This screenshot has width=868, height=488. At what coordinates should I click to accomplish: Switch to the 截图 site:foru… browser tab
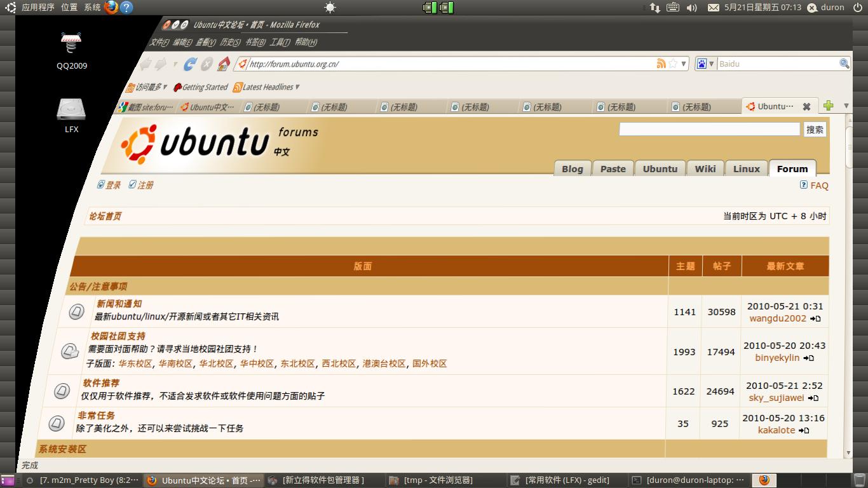146,107
